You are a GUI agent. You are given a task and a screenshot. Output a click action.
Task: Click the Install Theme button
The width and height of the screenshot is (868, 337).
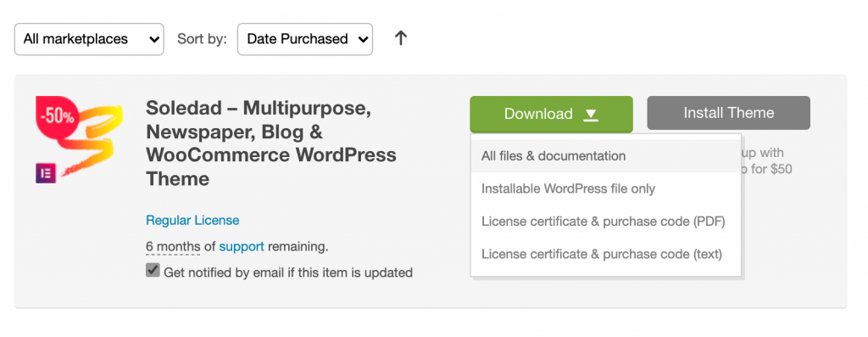[728, 113]
